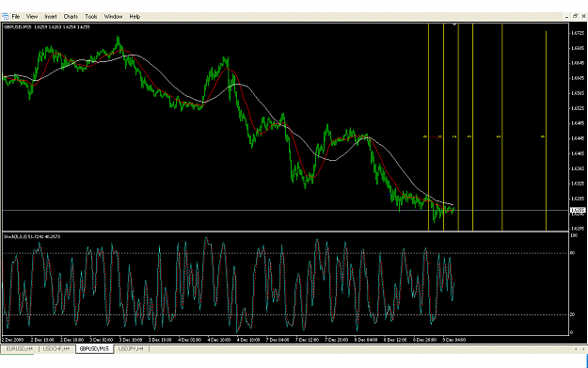This screenshot has width=588, height=368.
Task: Click the highlighted current price label on price axis
Action: point(578,210)
